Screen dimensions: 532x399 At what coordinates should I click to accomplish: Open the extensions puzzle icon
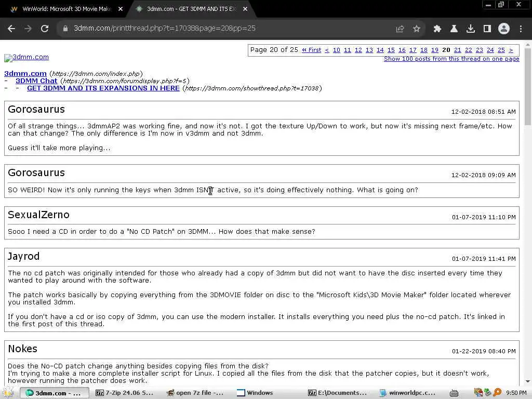click(437, 29)
